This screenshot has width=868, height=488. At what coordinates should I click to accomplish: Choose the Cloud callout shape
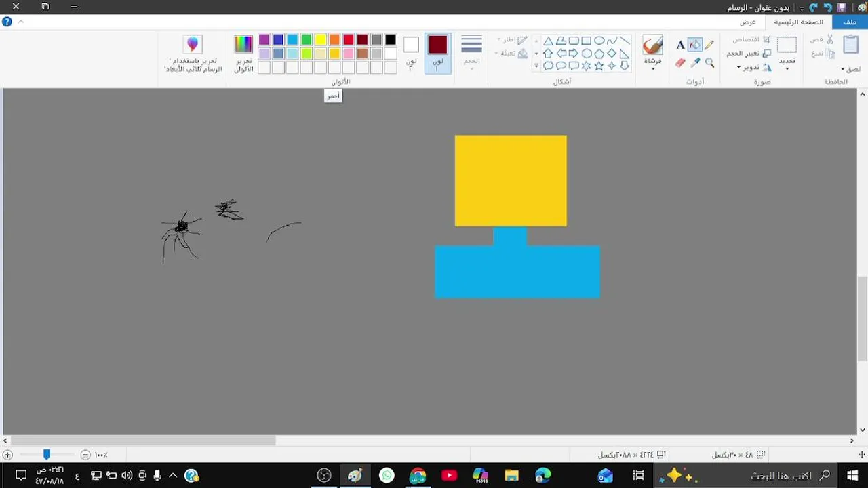click(x=548, y=66)
